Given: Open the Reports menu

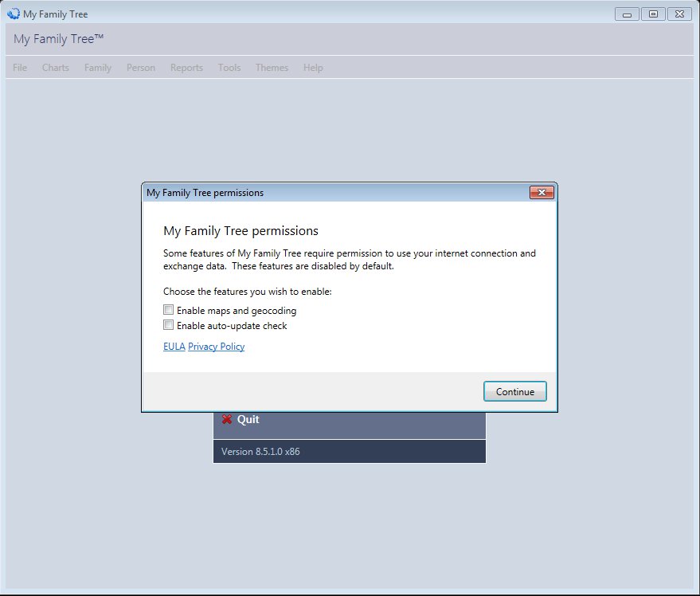Looking at the screenshot, I should tap(186, 68).
